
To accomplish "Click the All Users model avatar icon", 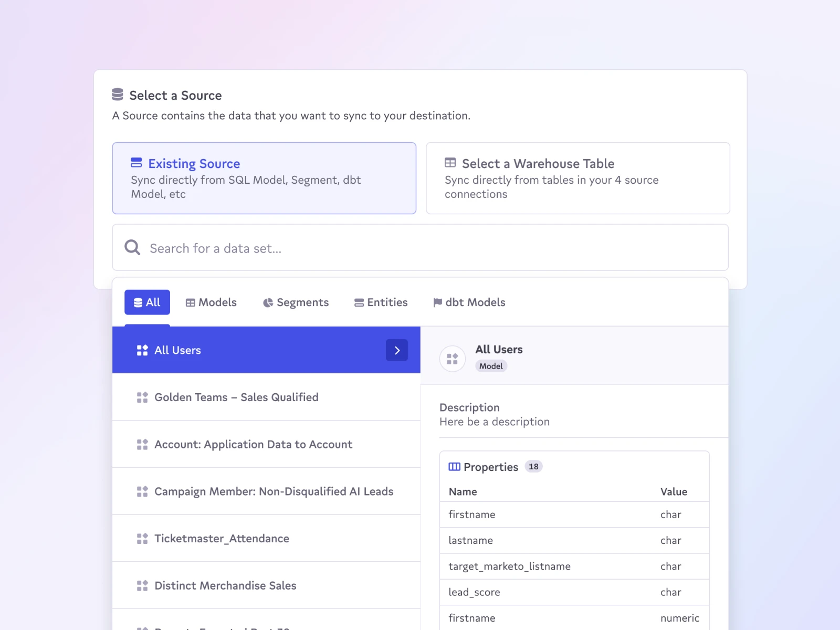I will [x=452, y=359].
